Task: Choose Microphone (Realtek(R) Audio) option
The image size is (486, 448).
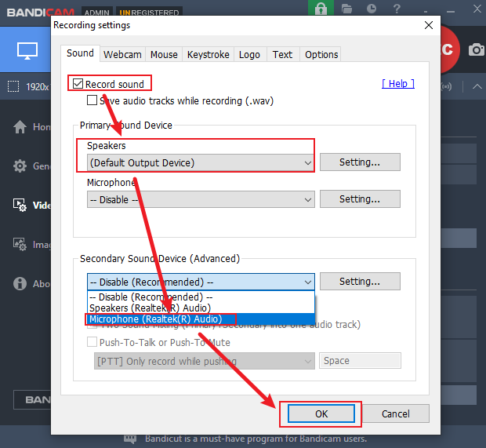Action: point(201,319)
